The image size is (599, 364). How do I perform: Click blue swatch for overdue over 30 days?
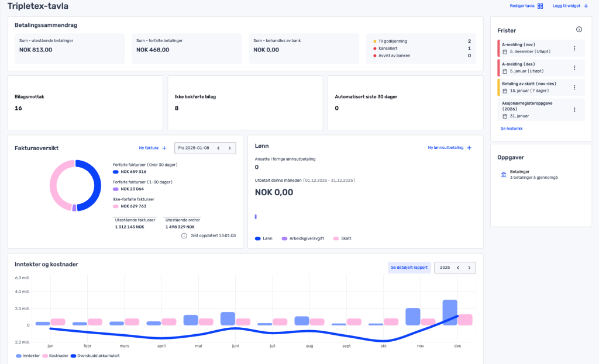pyautogui.click(x=115, y=172)
